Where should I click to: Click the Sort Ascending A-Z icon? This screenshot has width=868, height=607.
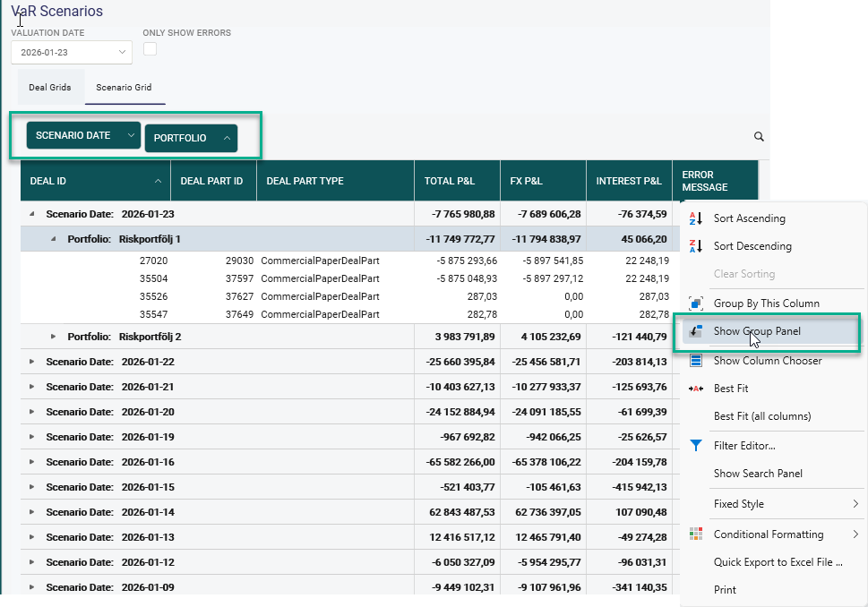click(x=696, y=218)
